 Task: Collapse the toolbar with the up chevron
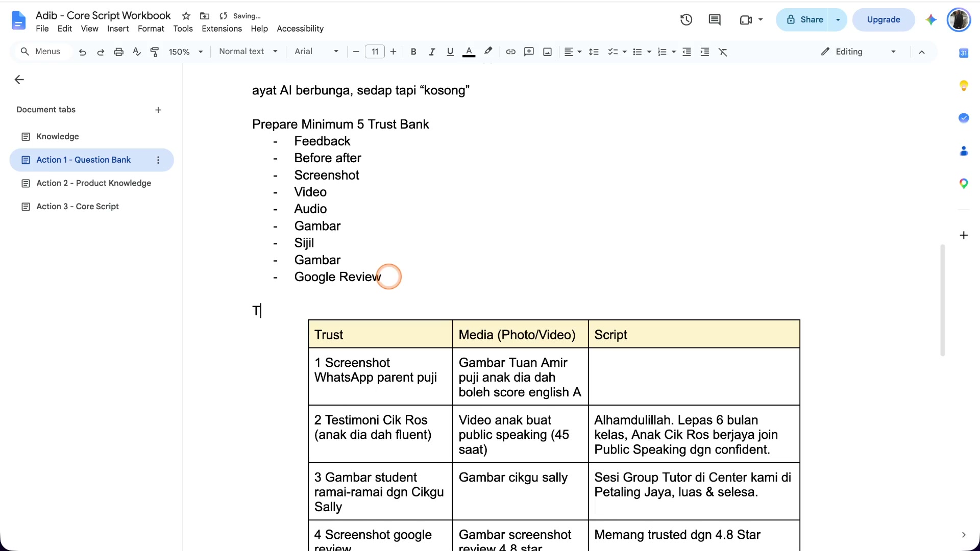[922, 52]
